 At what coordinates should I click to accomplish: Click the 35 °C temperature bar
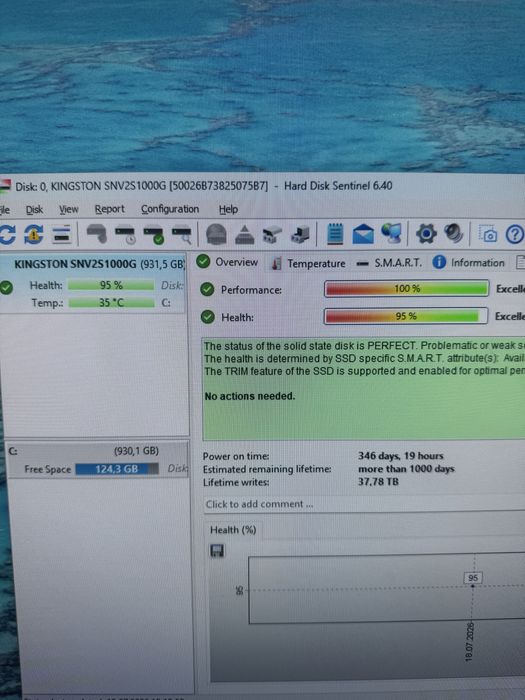[x=111, y=302]
